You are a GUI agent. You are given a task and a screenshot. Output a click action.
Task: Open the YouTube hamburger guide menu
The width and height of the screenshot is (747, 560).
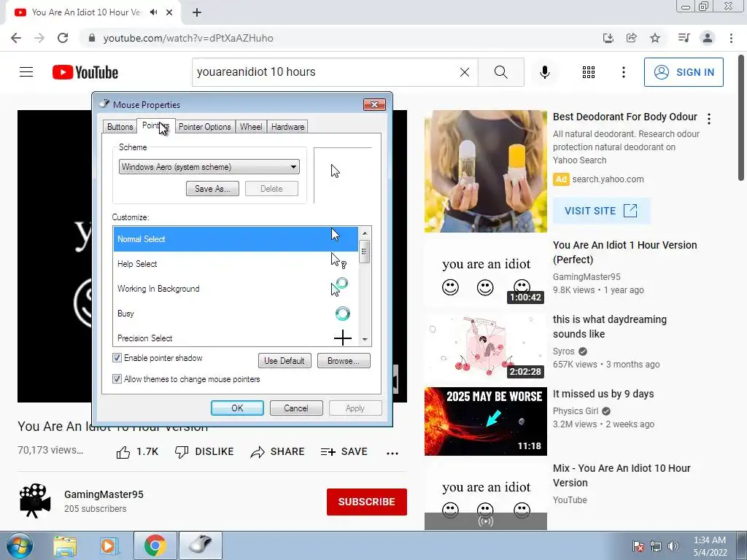[26, 72]
